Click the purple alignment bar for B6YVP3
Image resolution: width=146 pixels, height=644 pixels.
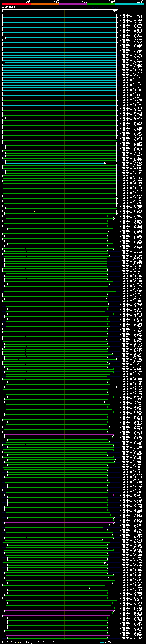tap(59, 435)
